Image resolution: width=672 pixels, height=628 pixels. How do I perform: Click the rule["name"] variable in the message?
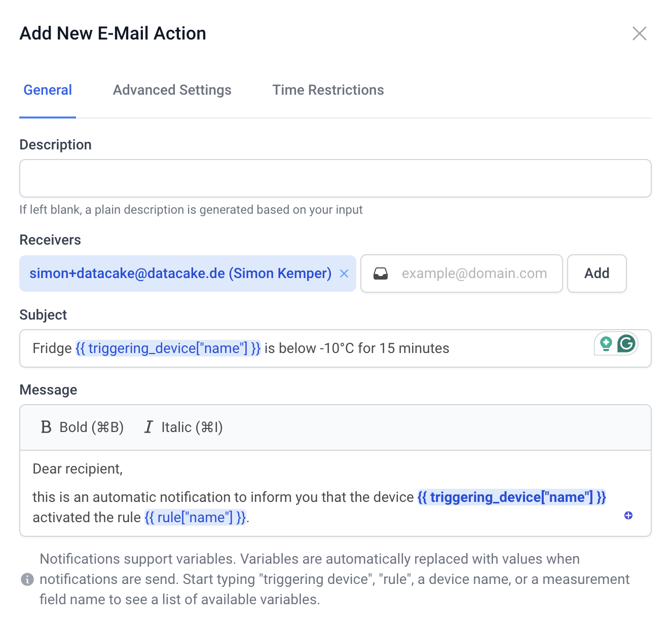click(x=195, y=518)
